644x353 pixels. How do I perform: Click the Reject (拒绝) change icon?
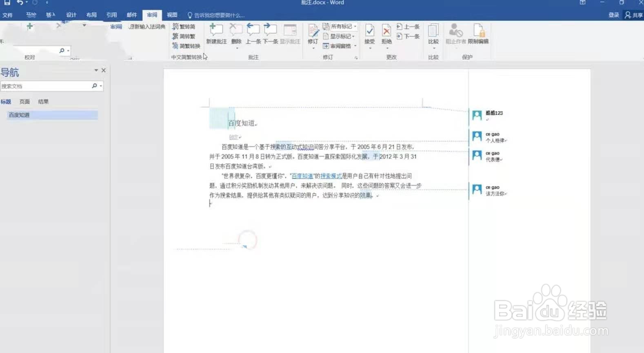(x=386, y=34)
